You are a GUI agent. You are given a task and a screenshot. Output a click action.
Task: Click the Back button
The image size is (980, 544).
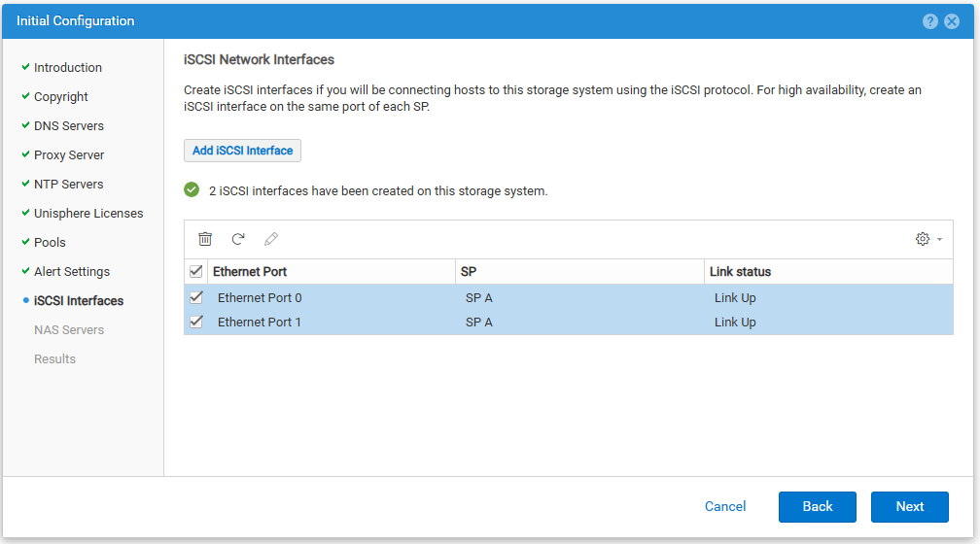tap(818, 506)
